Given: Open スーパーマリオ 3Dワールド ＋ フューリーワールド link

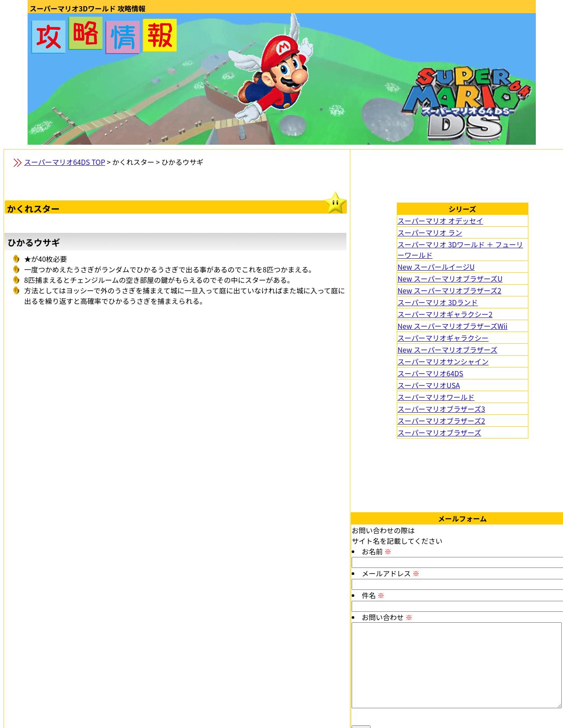Looking at the screenshot, I should [x=460, y=250].
